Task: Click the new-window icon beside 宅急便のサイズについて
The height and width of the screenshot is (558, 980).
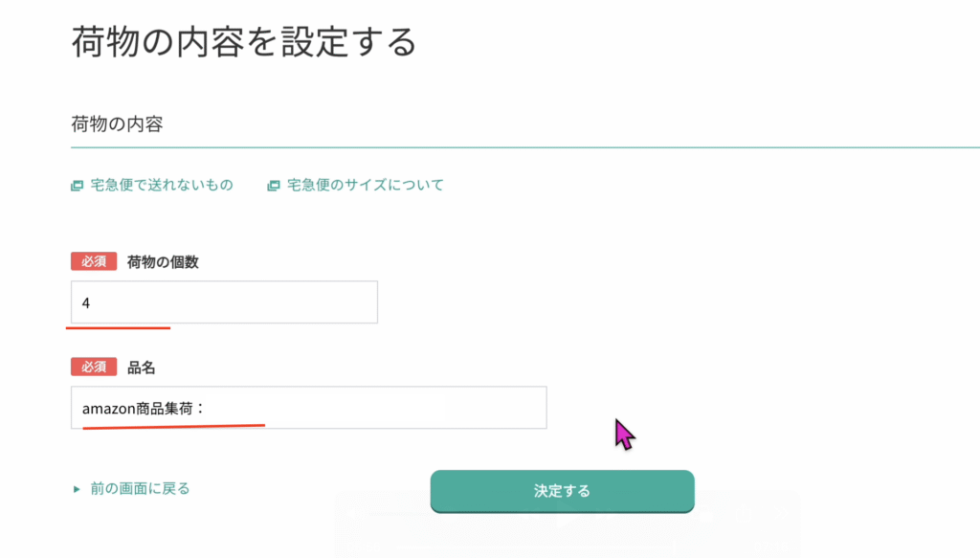Action: pos(274,186)
